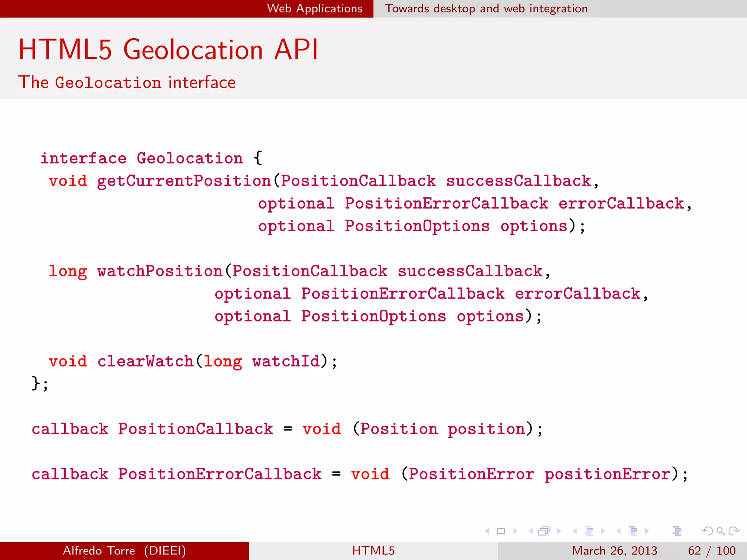Go to previous section arrow
The image size is (747, 560).
619,531
